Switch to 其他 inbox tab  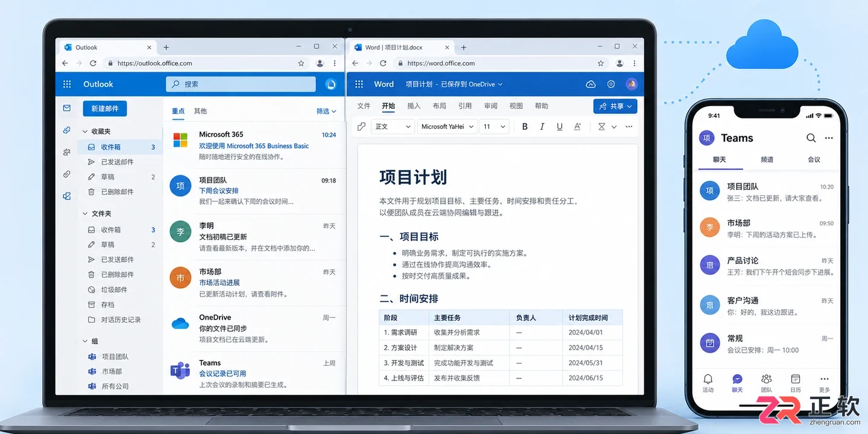pyautogui.click(x=200, y=111)
